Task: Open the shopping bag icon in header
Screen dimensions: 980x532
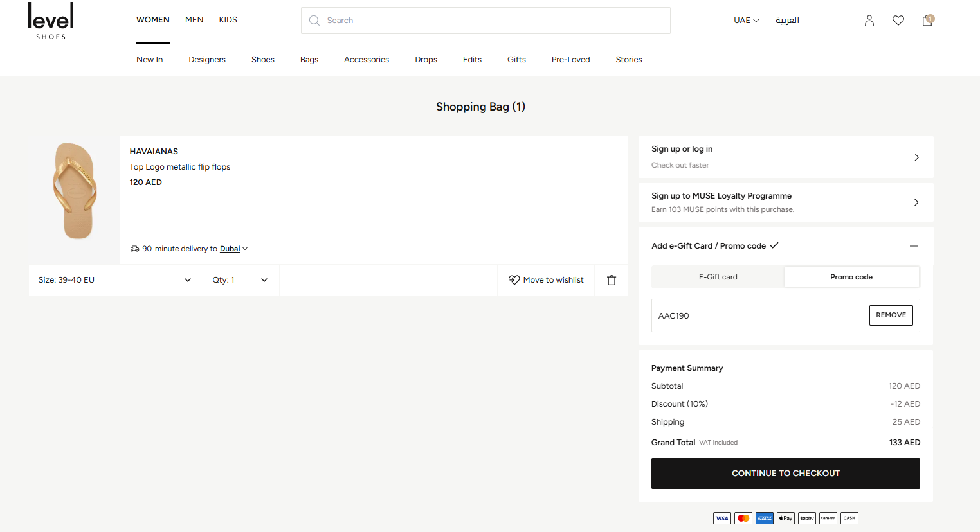Action: point(927,21)
